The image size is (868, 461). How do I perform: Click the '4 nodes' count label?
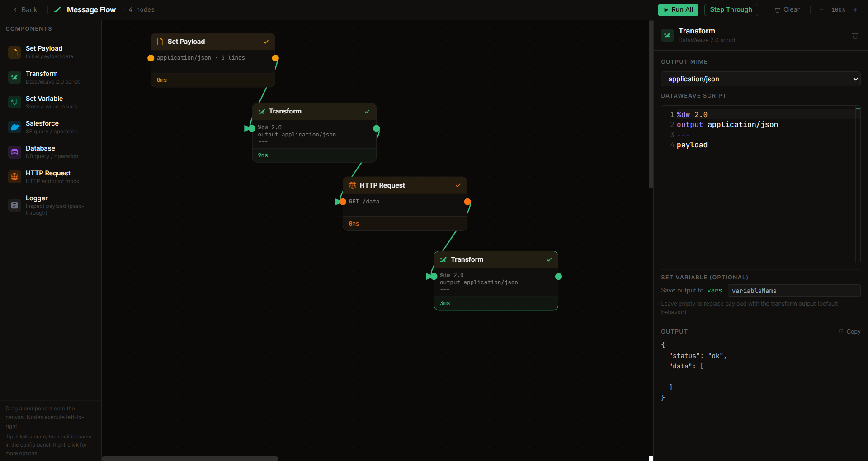(x=142, y=10)
